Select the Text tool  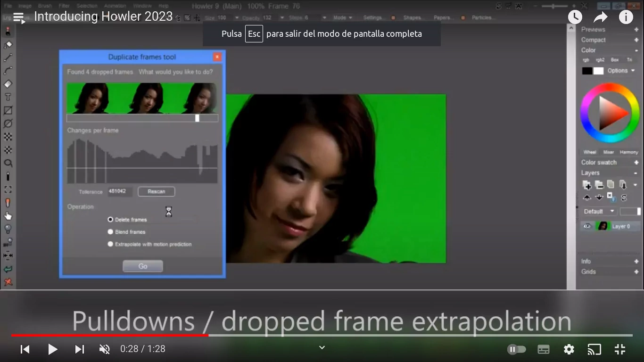[x=8, y=97]
